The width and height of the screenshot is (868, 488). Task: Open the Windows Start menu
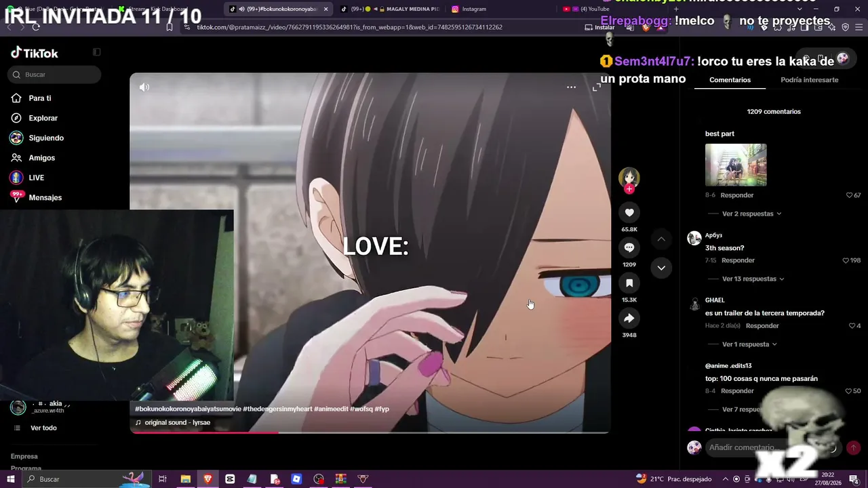11,479
